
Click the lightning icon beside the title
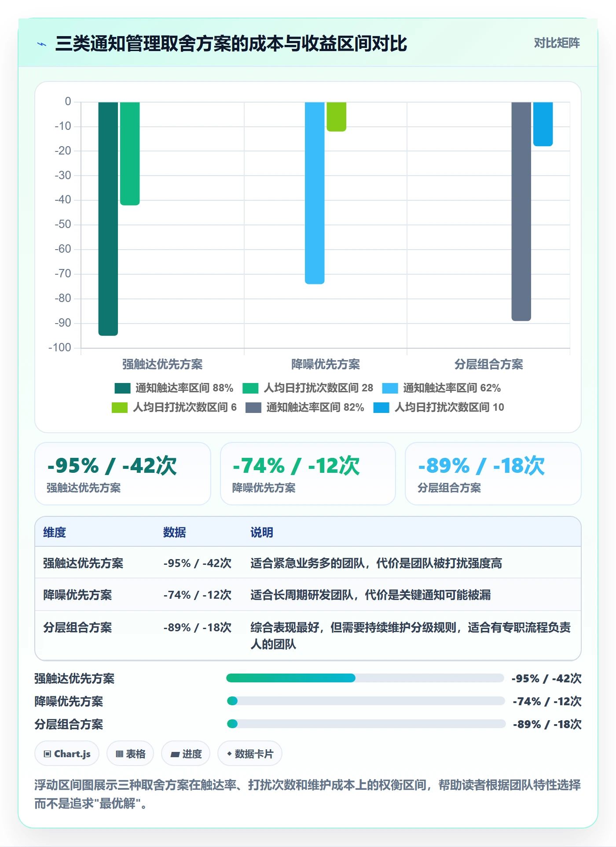42,44
